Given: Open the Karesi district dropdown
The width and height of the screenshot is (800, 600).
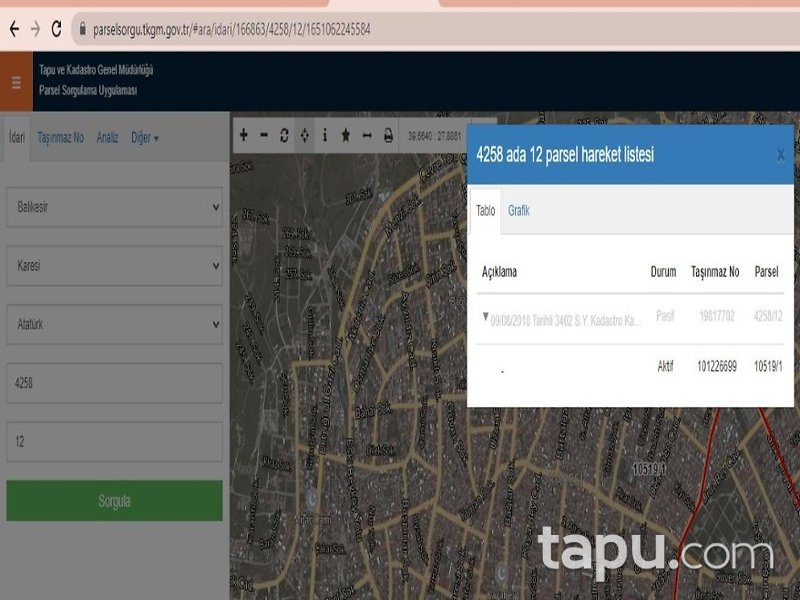Looking at the screenshot, I should [114, 266].
